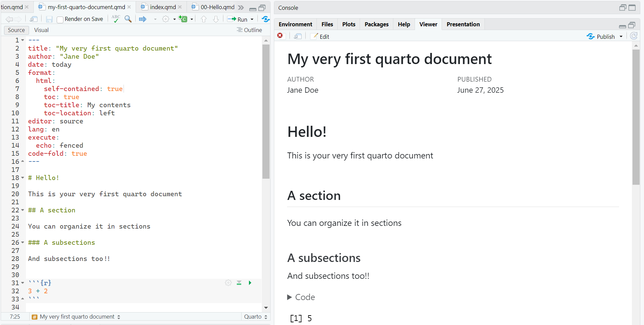Open the Quarto file type selector
The width and height of the screenshot is (644, 325).
[256, 317]
